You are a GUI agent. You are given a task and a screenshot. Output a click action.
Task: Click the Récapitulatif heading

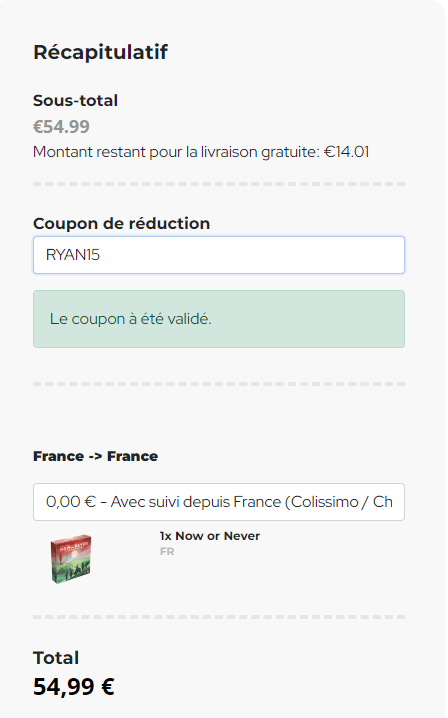coord(100,52)
